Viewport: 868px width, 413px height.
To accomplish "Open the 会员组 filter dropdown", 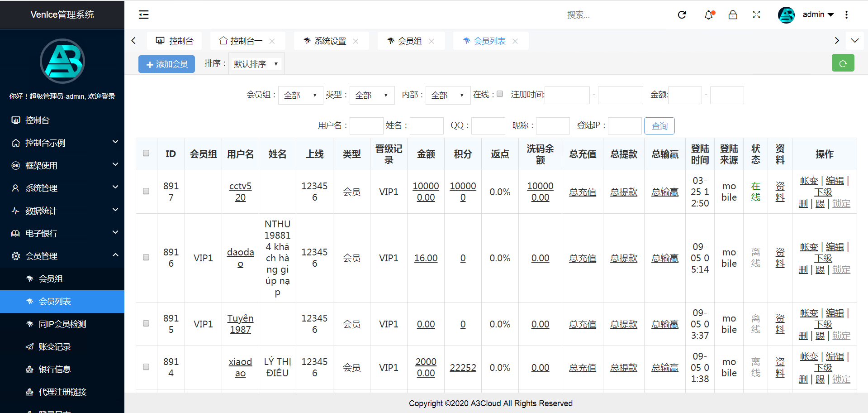I will click(x=300, y=95).
